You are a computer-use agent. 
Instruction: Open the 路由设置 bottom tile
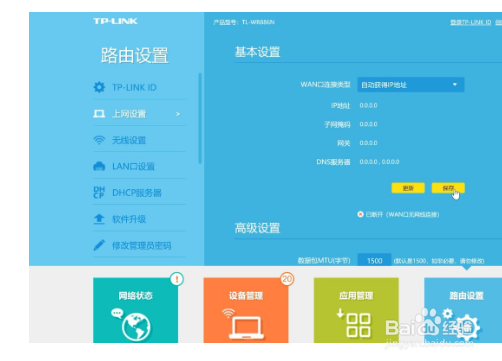click(463, 310)
